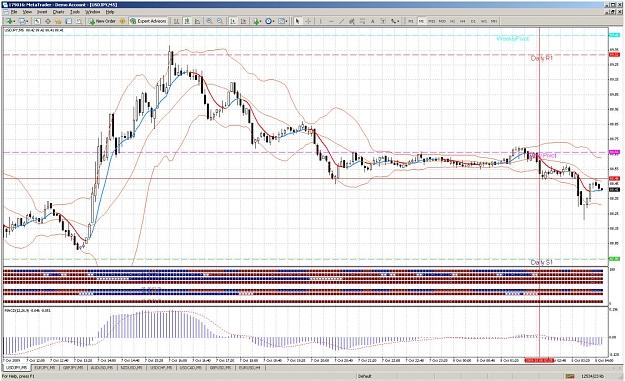The width and height of the screenshot is (625, 381).
Task: Open the Strategy Tester icon
Action: point(79,21)
